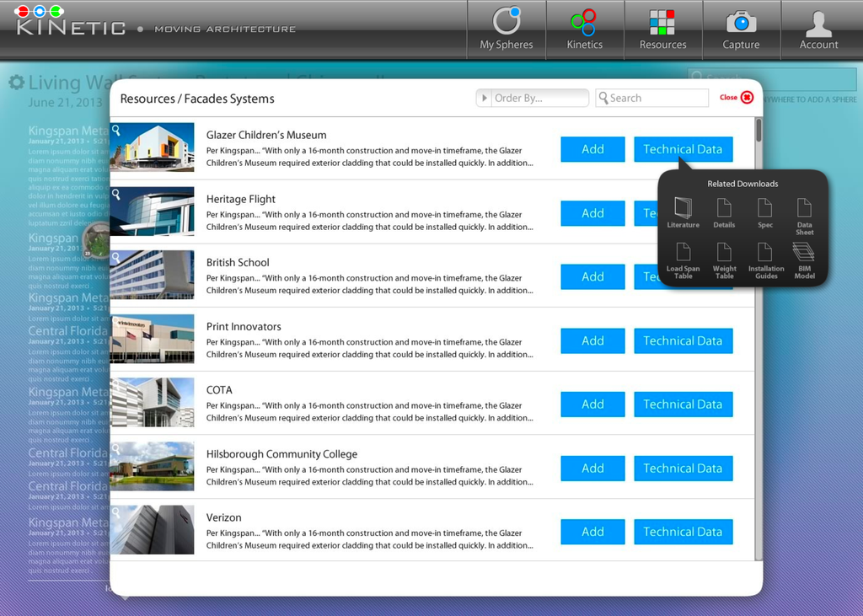Go to Resources in the top bar
Screen dimensions: 863x616
click(x=662, y=29)
